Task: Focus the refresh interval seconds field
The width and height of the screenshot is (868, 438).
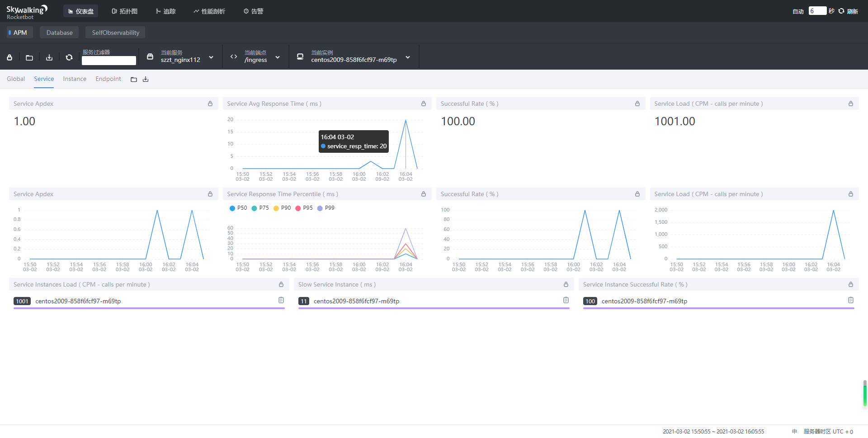Action: click(817, 11)
